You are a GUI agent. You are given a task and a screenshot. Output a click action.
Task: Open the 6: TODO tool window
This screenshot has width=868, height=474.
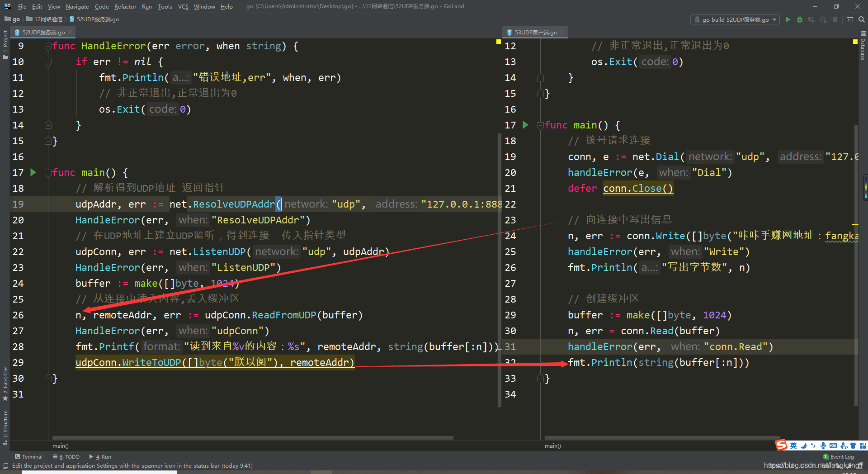[66, 457]
